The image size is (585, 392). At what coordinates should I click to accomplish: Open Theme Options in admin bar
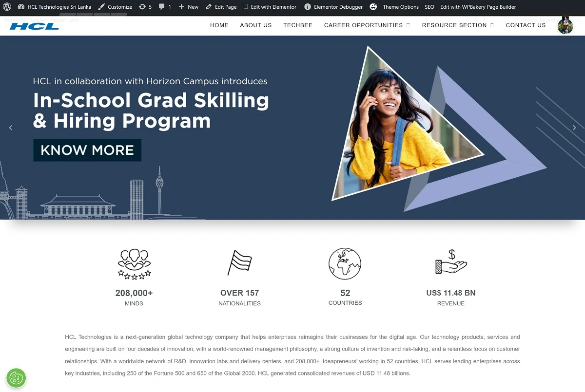click(400, 7)
